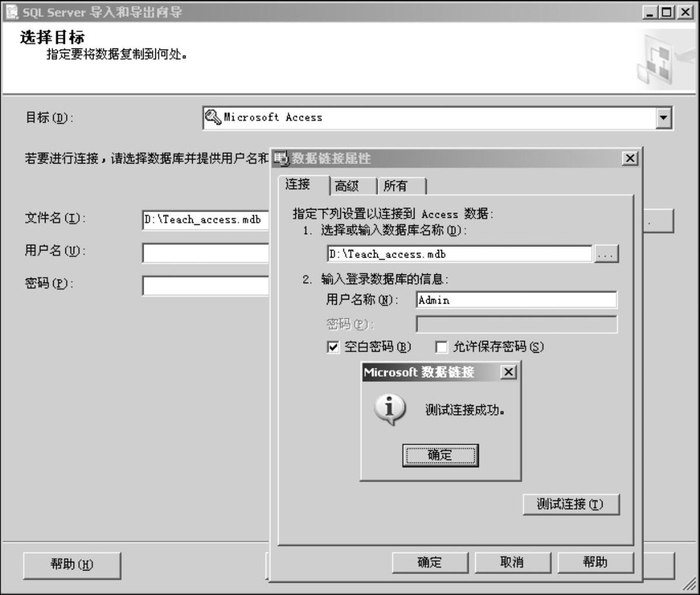Switch to the 高级 tab
This screenshot has width=700, height=595.
tap(352, 186)
